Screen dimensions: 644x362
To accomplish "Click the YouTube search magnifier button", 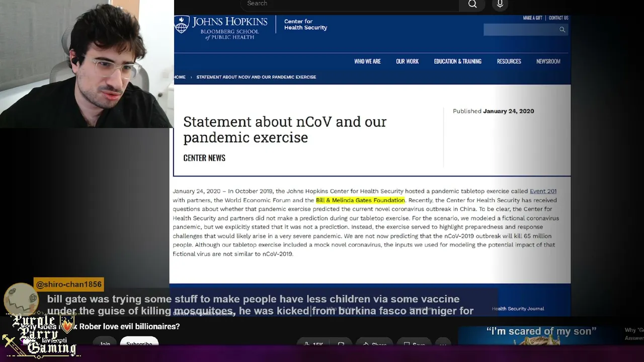I will 472,5.
